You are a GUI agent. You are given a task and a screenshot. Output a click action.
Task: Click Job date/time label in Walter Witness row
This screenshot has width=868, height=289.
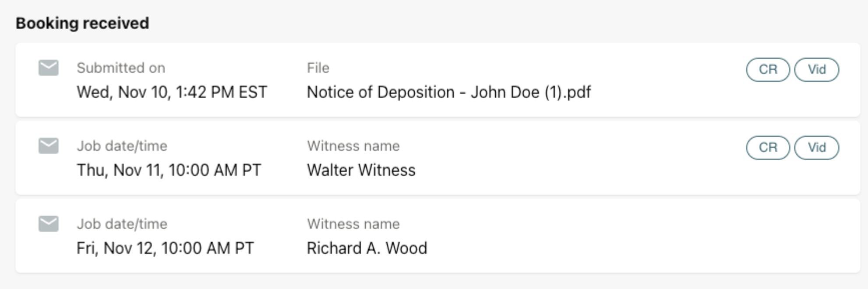122,146
